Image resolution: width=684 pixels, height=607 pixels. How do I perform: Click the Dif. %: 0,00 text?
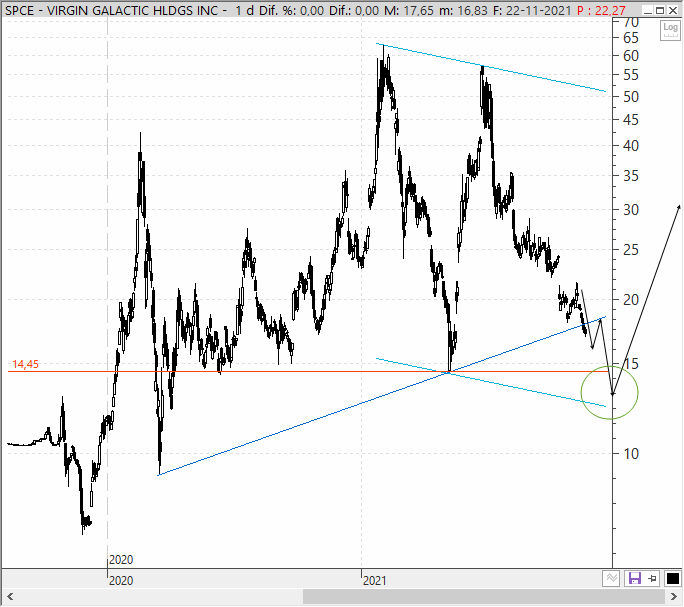click(291, 10)
